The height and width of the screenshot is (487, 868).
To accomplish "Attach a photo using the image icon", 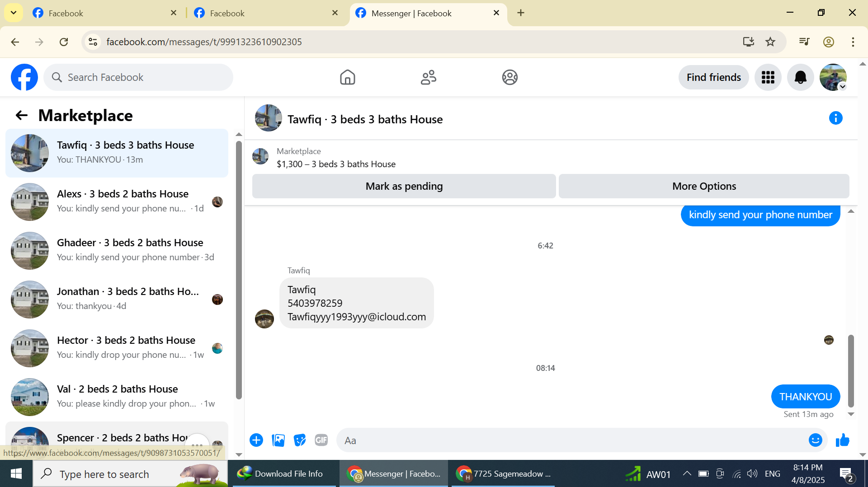I will [x=278, y=440].
